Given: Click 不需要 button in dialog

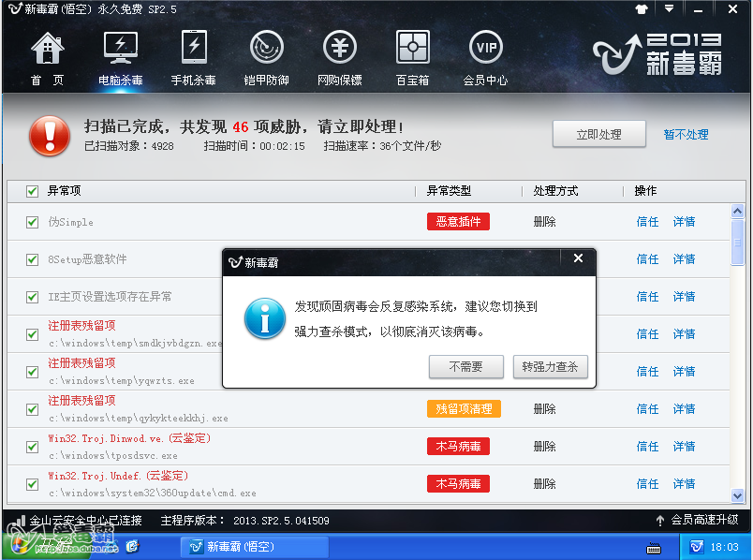Looking at the screenshot, I should click(465, 367).
